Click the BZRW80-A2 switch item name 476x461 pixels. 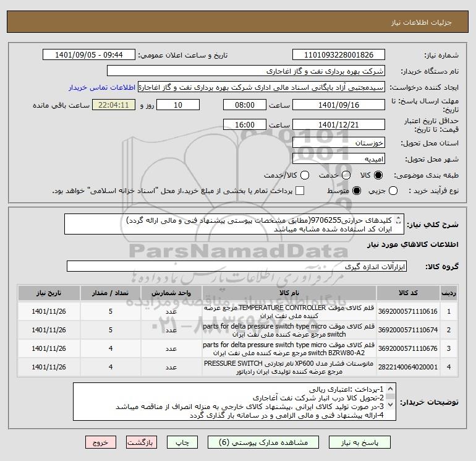[289, 349]
